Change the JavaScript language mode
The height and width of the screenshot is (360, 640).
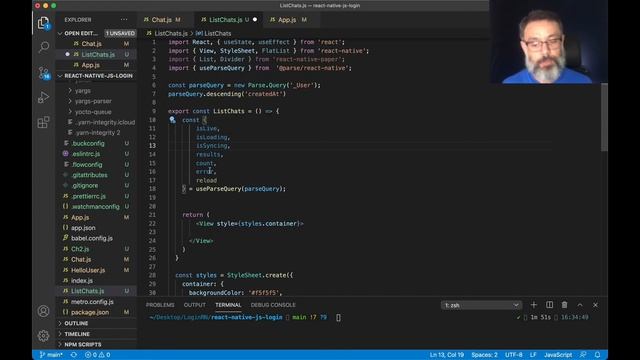(x=558, y=355)
